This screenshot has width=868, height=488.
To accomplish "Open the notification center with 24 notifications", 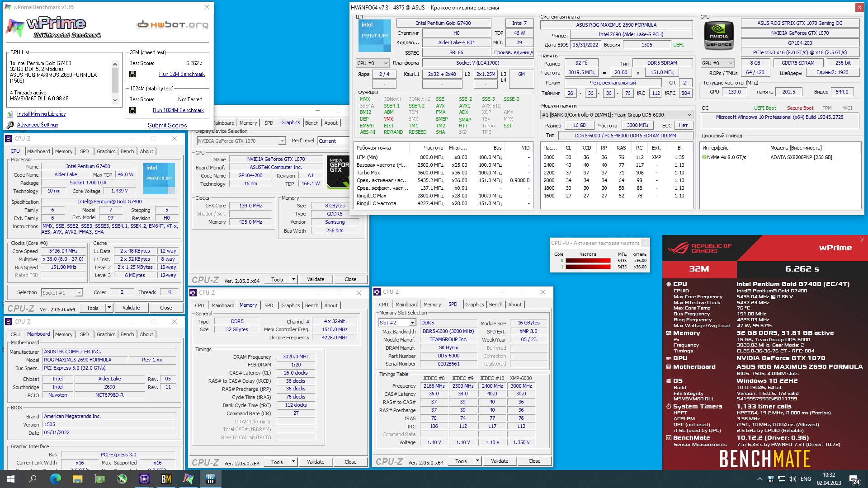I will [x=854, y=479].
